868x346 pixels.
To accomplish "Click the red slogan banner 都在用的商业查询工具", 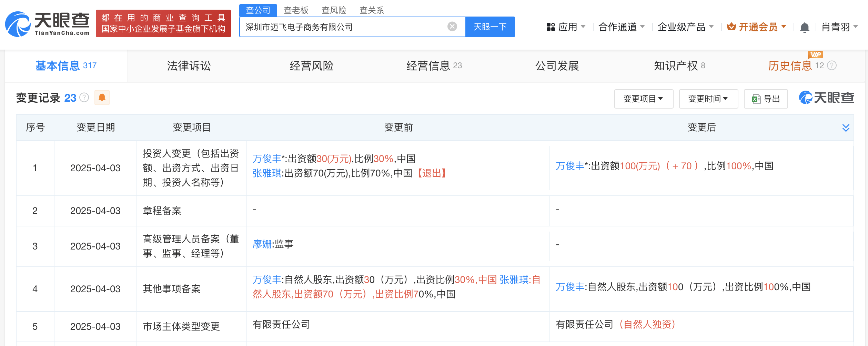I will 163,23.
